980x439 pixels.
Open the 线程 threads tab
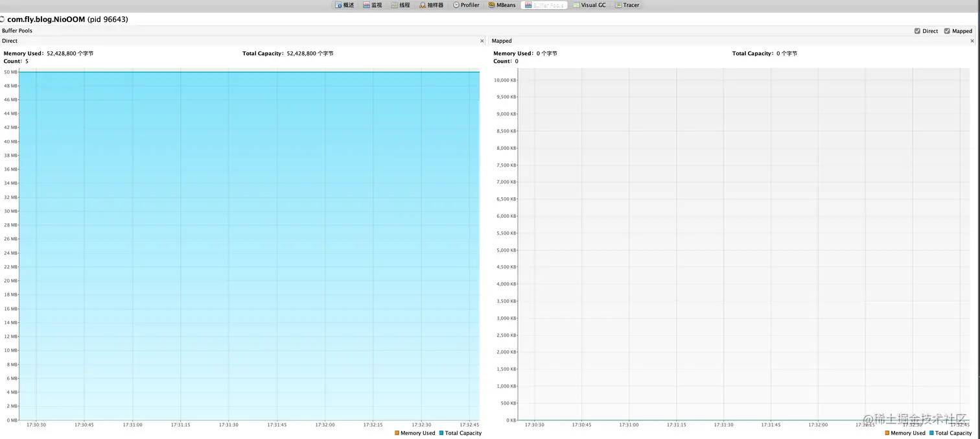tap(401, 5)
